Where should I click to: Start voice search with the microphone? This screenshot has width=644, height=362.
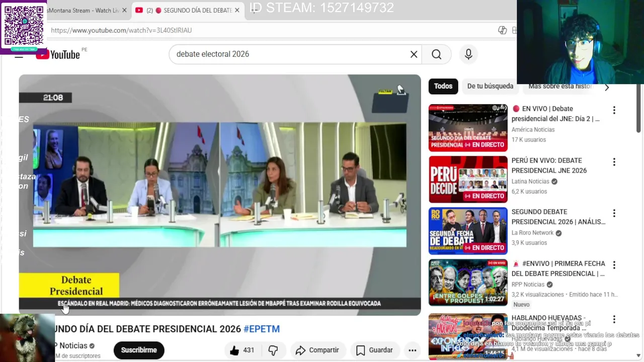(x=468, y=54)
